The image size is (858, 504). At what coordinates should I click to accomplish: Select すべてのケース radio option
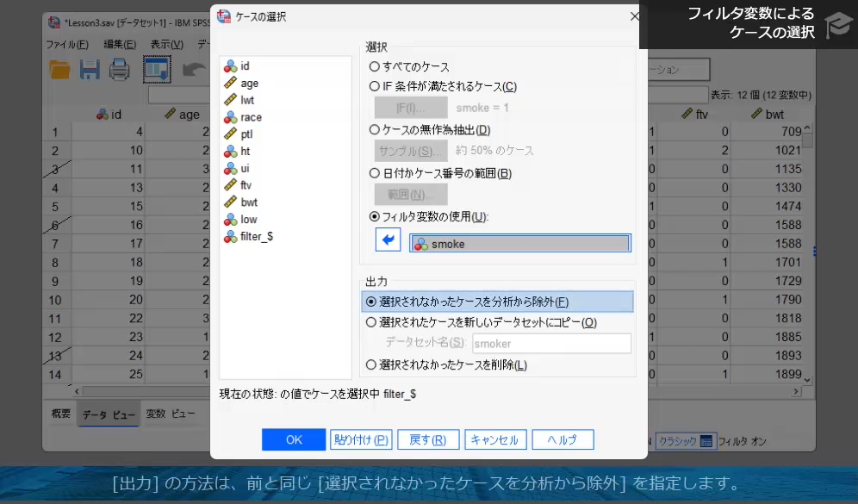point(375,66)
